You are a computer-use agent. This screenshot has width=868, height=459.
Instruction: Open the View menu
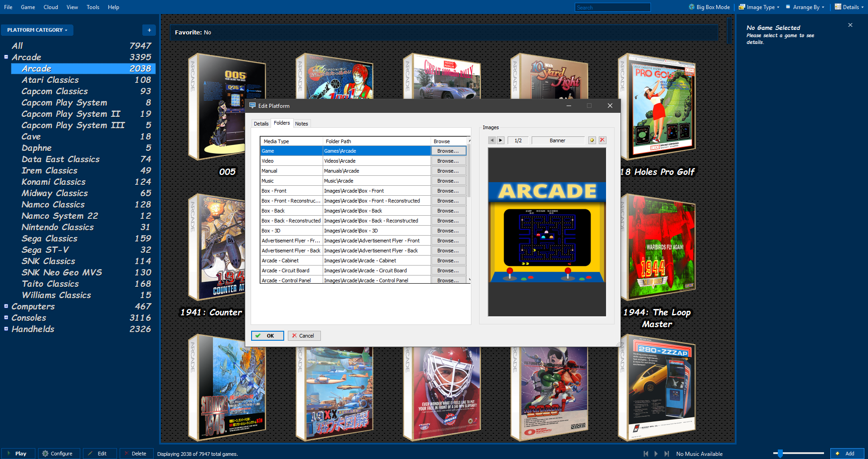coord(72,7)
